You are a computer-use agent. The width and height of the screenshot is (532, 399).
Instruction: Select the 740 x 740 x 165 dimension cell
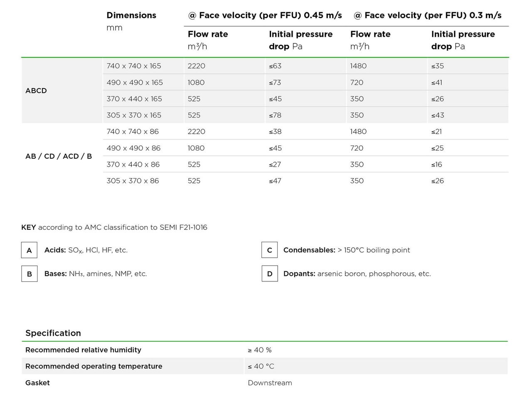coord(134,66)
